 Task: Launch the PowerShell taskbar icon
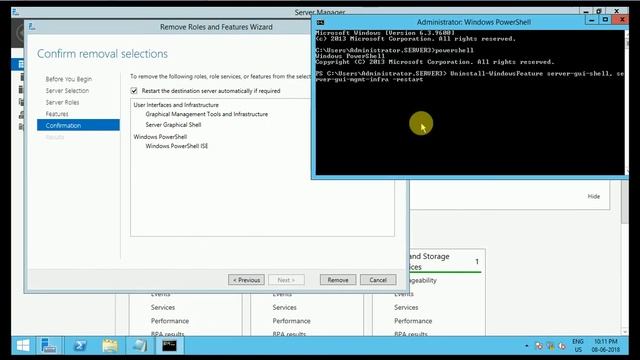(80, 346)
